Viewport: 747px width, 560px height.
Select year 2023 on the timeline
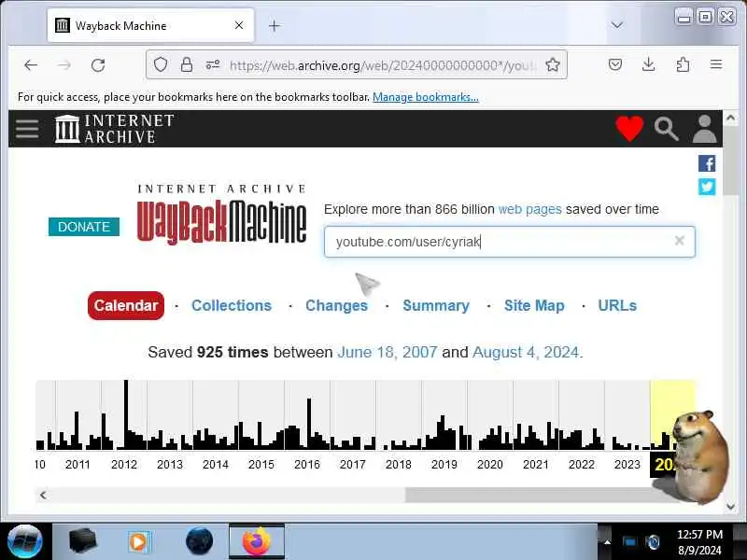click(x=627, y=464)
